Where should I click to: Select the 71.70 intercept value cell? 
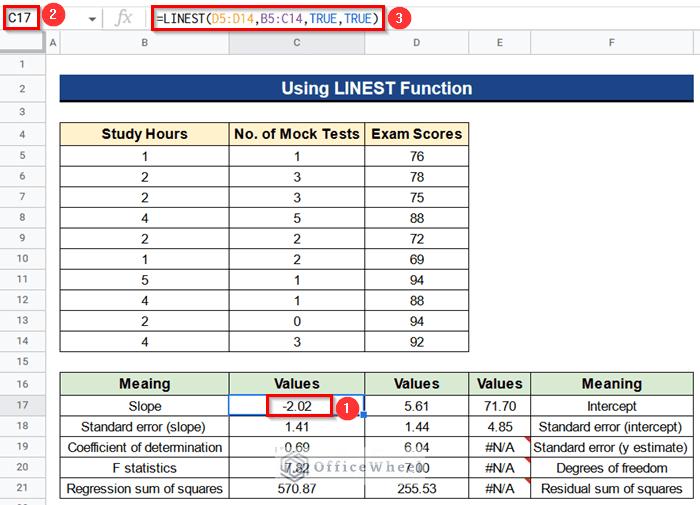pyautogui.click(x=500, y=406)
